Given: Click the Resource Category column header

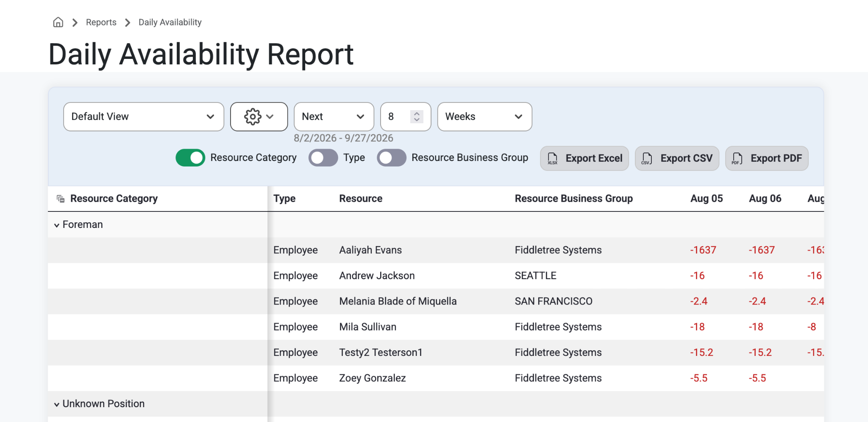Looking at the screenshot, I should click(114, 198).
